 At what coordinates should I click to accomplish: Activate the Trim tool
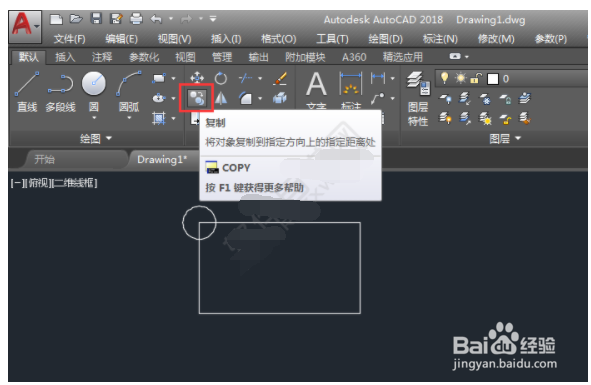coord(246,78)
